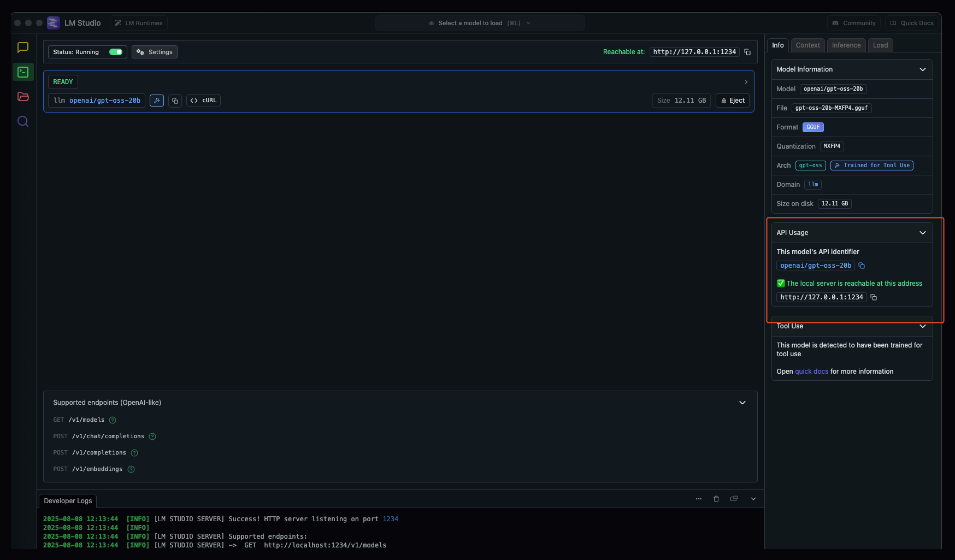
Task: Toggle the server Status: Running switch
Action: (115, 52)
